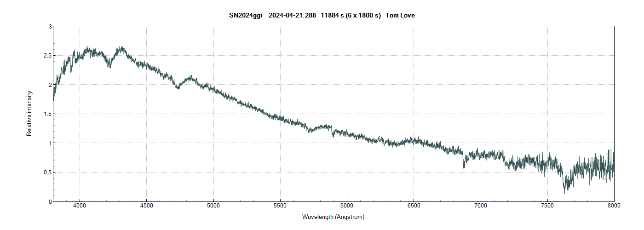Click the 0.5 intensity tick label

[47, 172]
